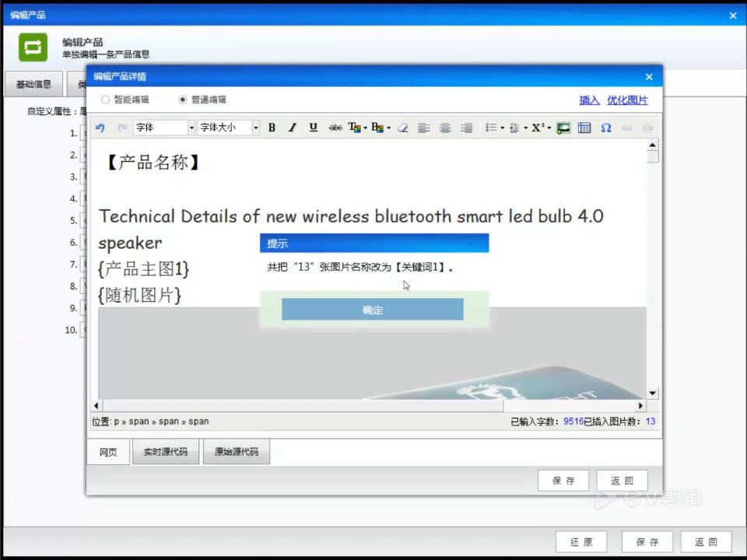Expand the indent dropdown arrow
Viewport: 747px width, 560px height.
[525, 128]
